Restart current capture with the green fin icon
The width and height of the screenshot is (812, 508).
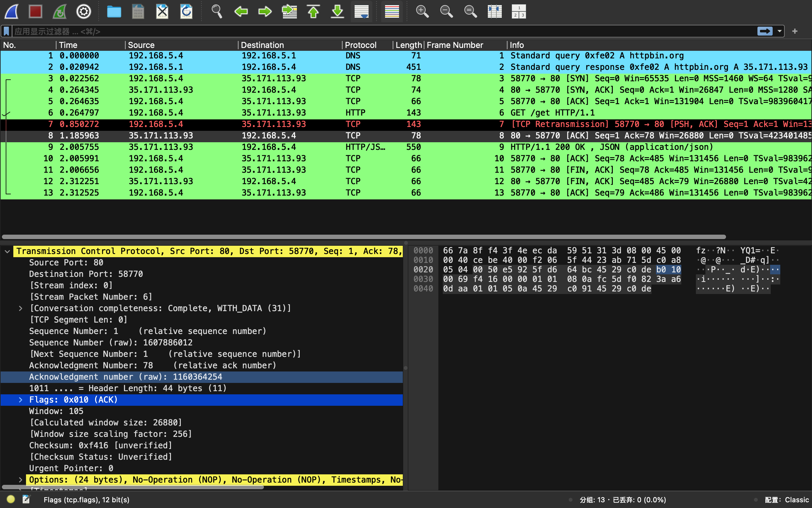(x=60, y=11)
